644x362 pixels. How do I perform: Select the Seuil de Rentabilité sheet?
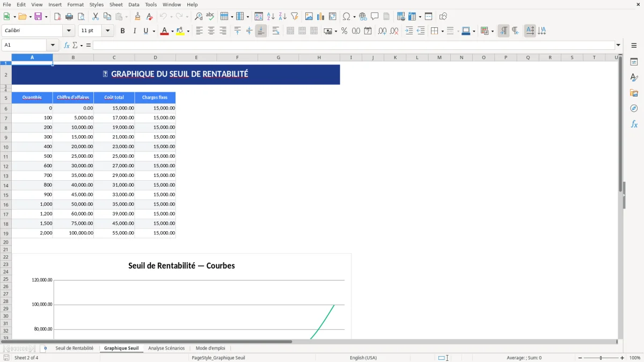click(x=75, y=348)
